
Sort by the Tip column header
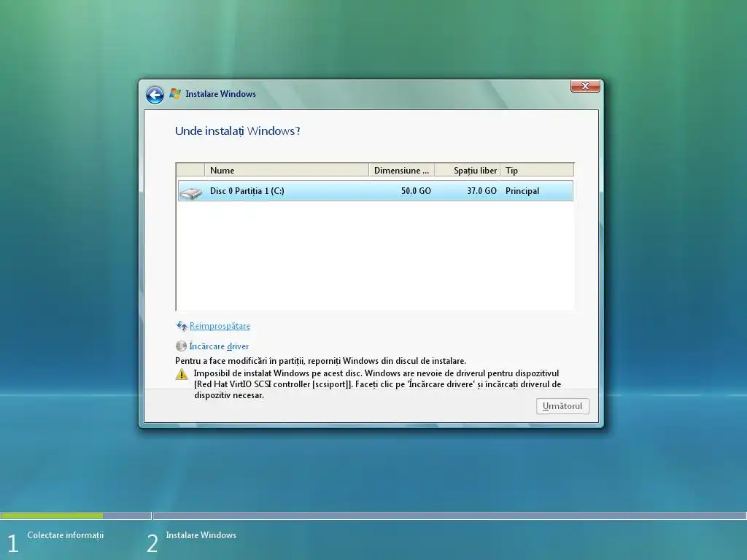537,170
